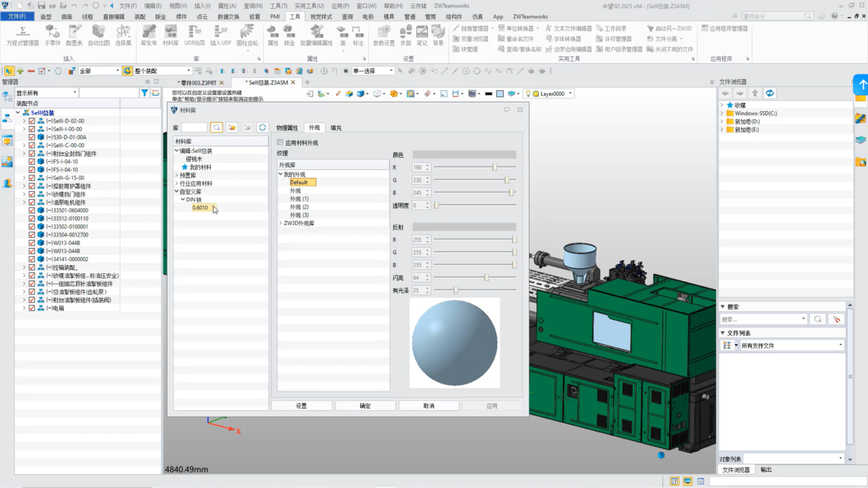
Task: Click the search icon in 材料库 dialog
Action: point(216,127)
